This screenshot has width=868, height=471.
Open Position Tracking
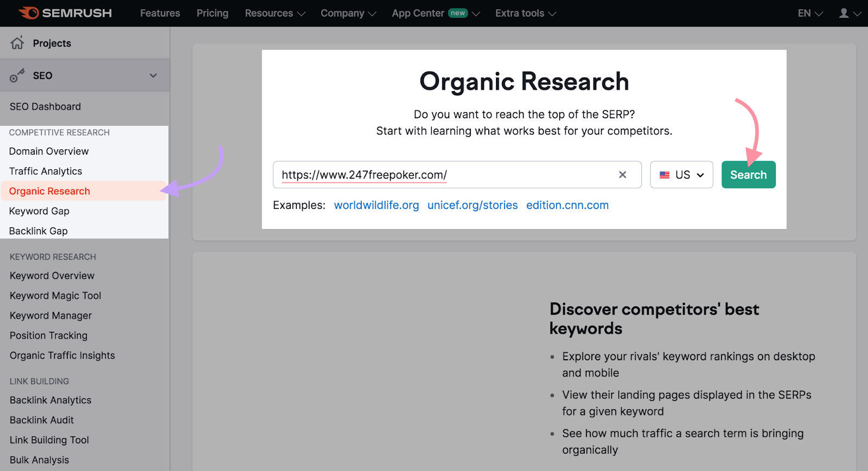48,336
